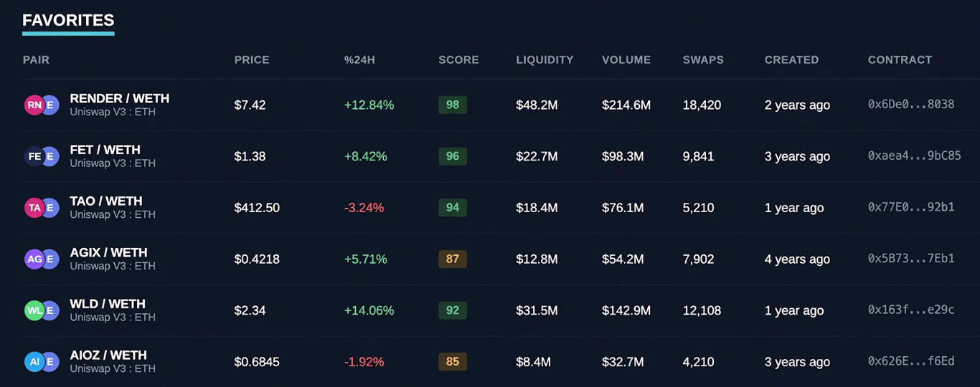Open the RENDER / WETH pair
980x387 pixels.
click(x=120, y=98)
